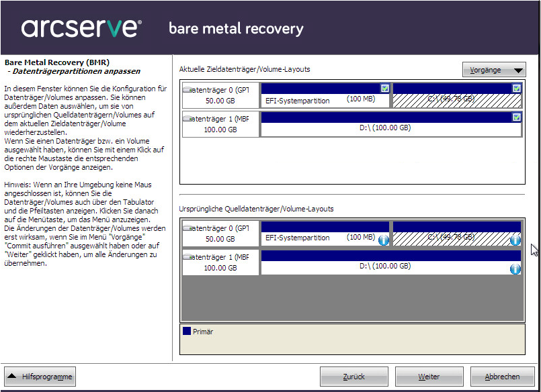Click info icon on source C:\ volume
The width and height of the screenshot is (541, 392).
pos(515,240)
